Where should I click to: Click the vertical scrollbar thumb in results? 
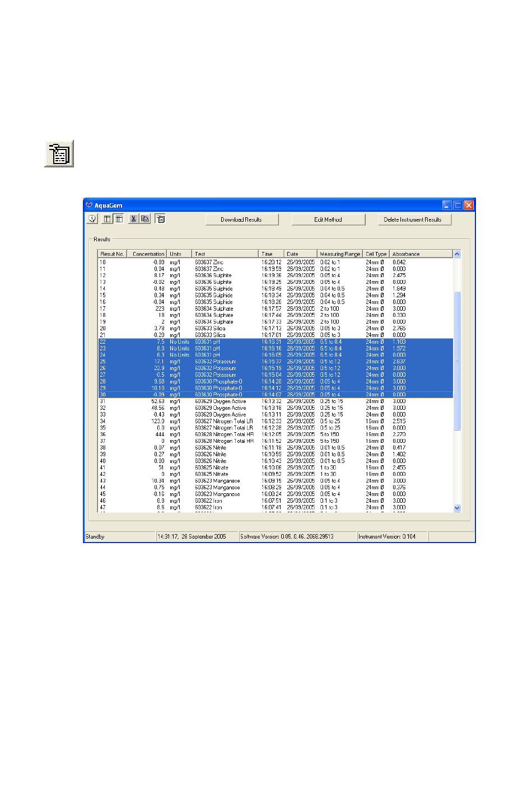pos(457,361)
